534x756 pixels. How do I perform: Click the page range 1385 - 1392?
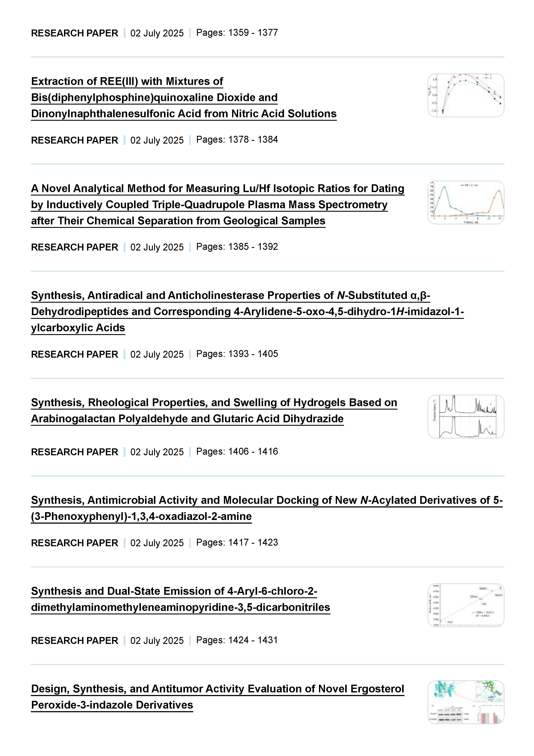(x=237, y=247)
